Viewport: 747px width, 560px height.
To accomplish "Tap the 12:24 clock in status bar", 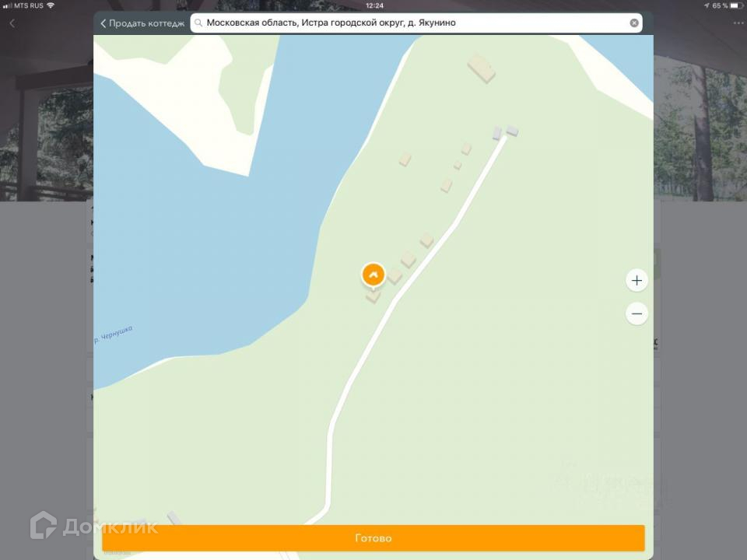I will click(374, 5).
